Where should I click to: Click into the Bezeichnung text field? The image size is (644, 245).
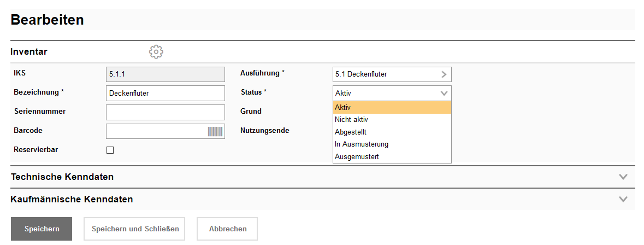pyautogui.click(x=165, y=94)
